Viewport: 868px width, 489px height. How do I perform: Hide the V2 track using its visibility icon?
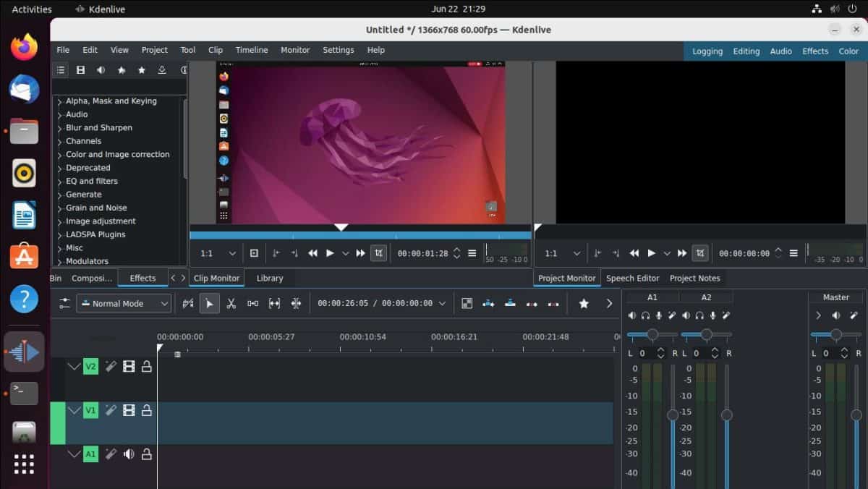click(x=129, y=366)
